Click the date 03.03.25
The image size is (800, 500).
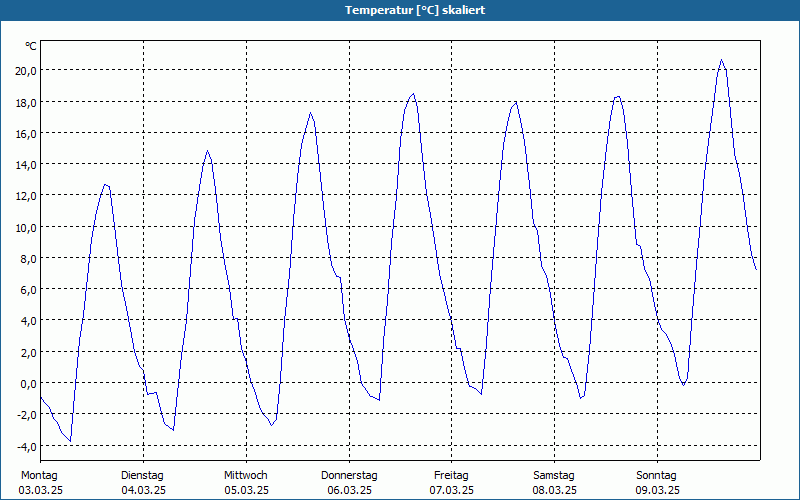pyautogui.click(x=41, y=490)
